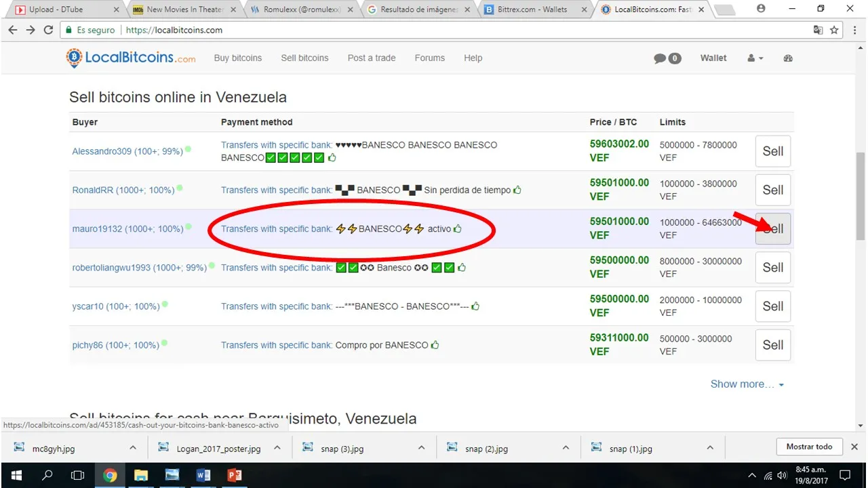Open download options for Logan_2017_poster.jpg
Screen dimensions: 868x488
[x=277, y=448]
